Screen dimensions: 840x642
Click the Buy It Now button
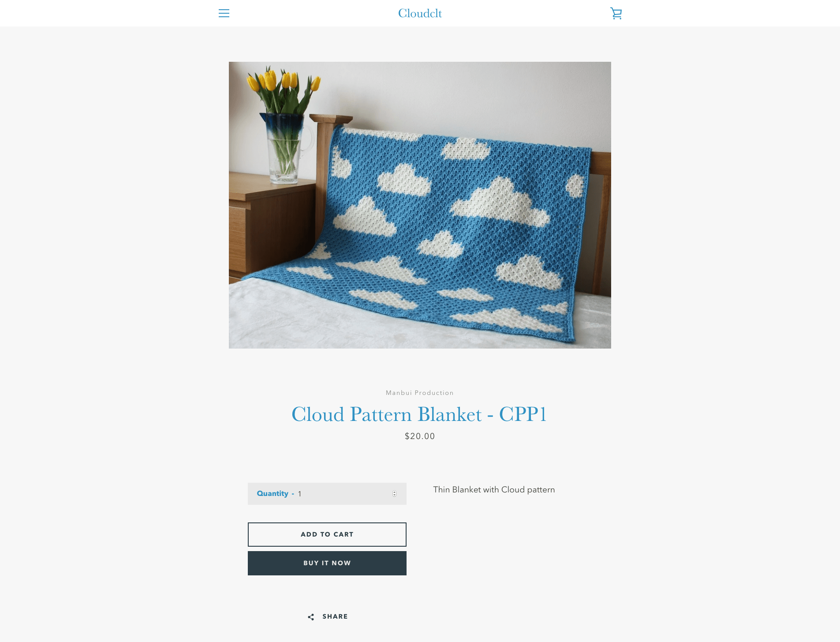(x=327, y=563)
